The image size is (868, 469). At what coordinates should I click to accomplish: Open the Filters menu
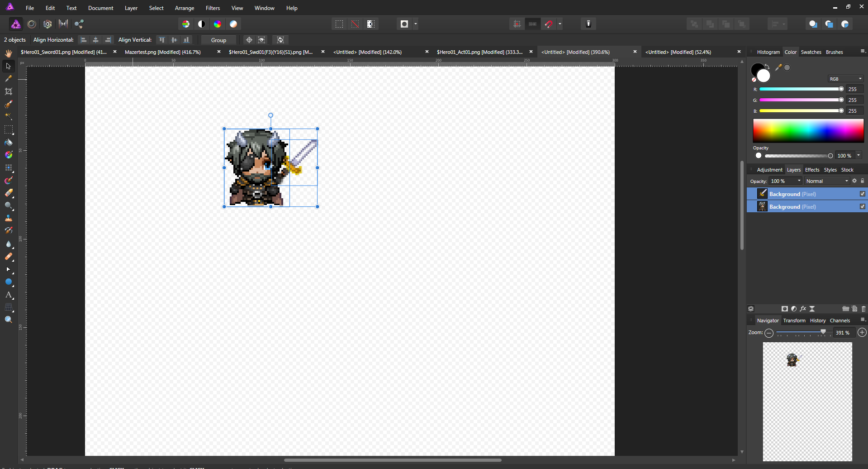213,8
